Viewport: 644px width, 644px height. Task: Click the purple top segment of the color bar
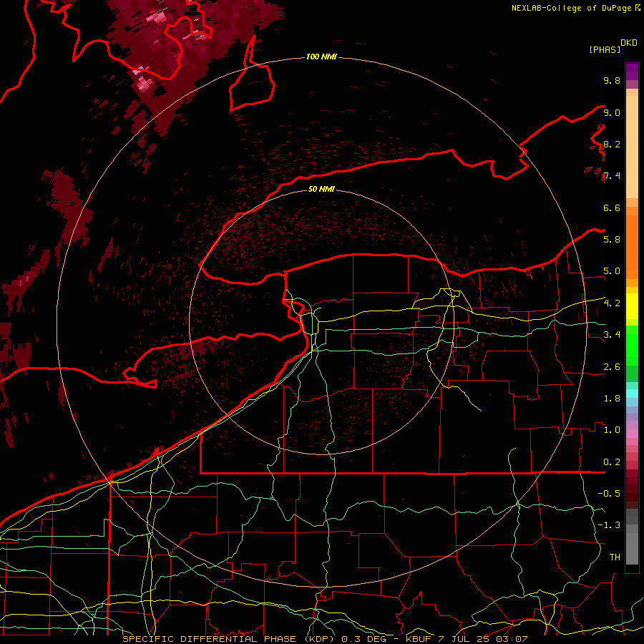pos(632,72)
